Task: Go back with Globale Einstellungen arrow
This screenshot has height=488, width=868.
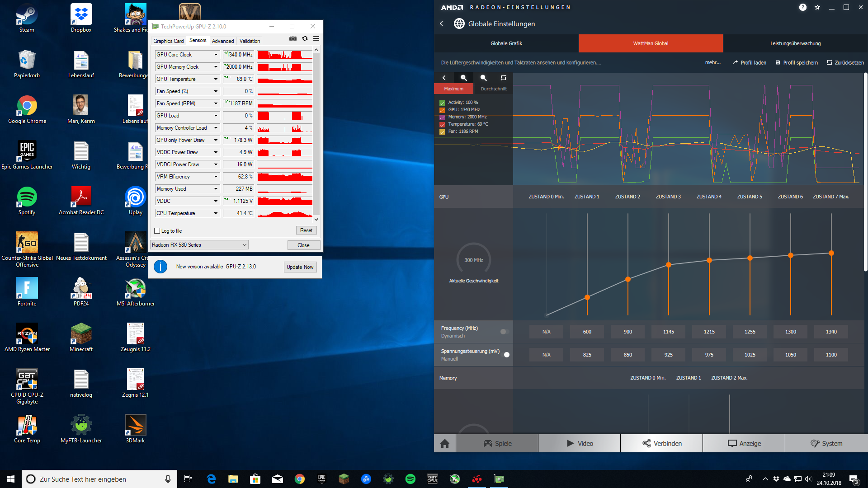Action: click(x=442, y=23)
